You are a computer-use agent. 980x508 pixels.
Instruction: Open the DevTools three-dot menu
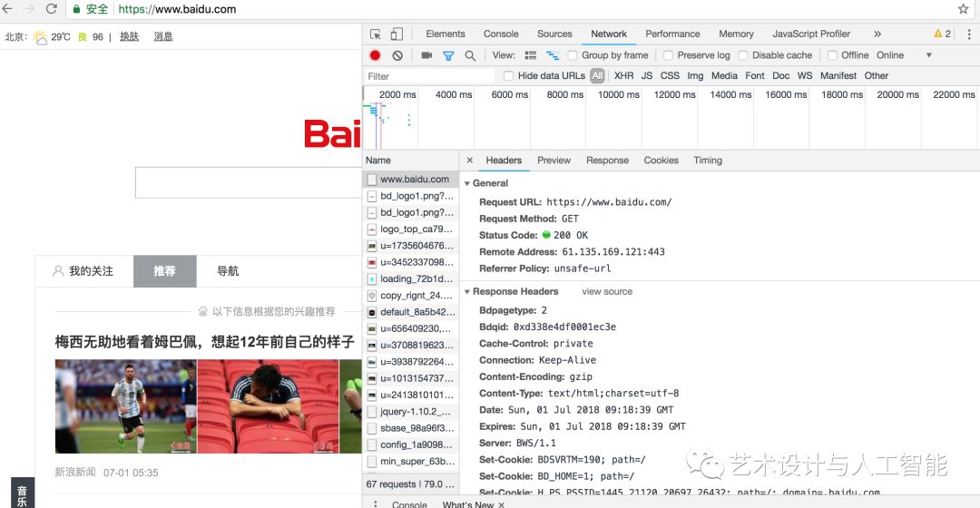click(x=969, y=34)
